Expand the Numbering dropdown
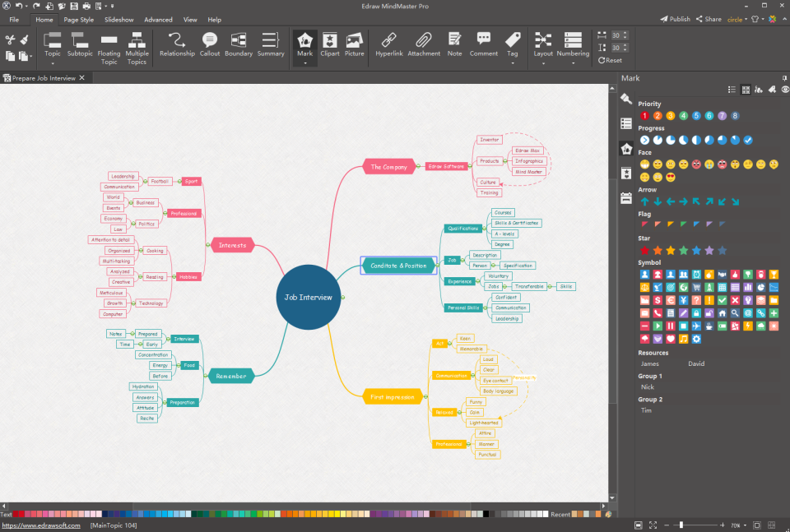The width and height of the screenshot is (790, 532). click(x=573, y=63)
